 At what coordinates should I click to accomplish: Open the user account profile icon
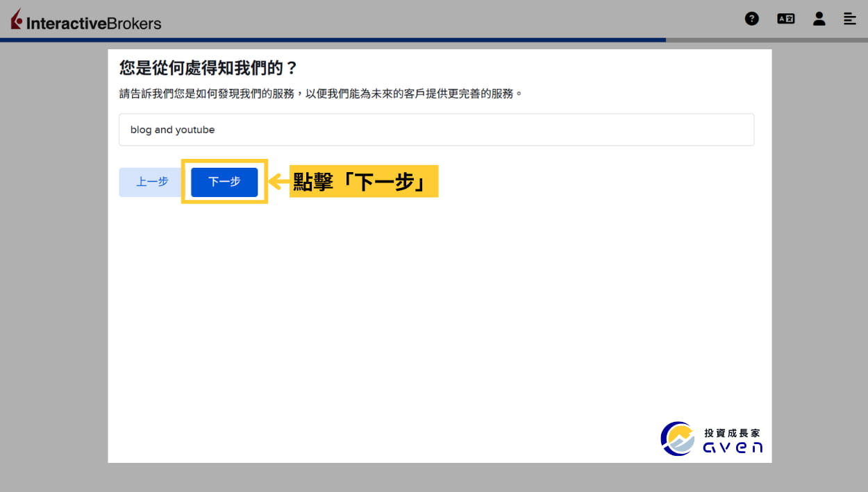tap(819, 19)
